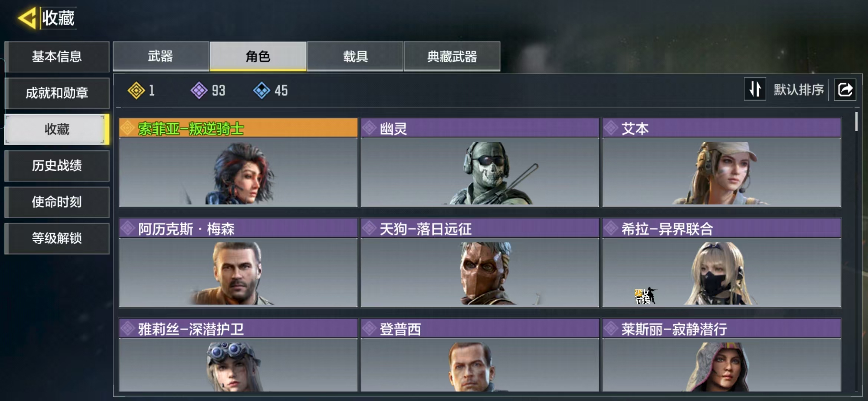Switch to the 载具 tab
Image resolution: width=868 pixels, height=401 pixels.
(x=355, y=56)
